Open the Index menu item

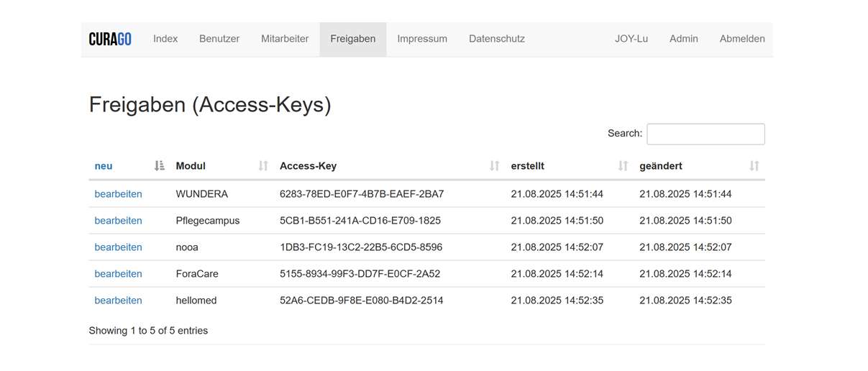165,39
